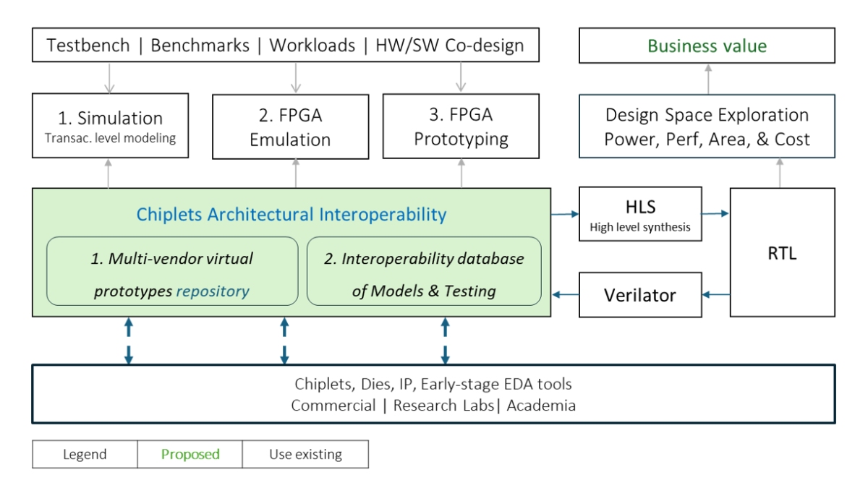The image size is (868, 488).
Task: Select the HLS High level synthesis box
Action: 640,215
